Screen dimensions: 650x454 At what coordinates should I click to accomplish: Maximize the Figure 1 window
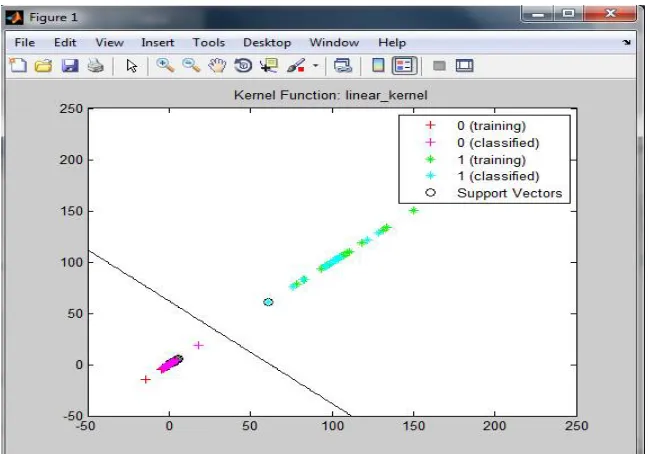point(568,14)
